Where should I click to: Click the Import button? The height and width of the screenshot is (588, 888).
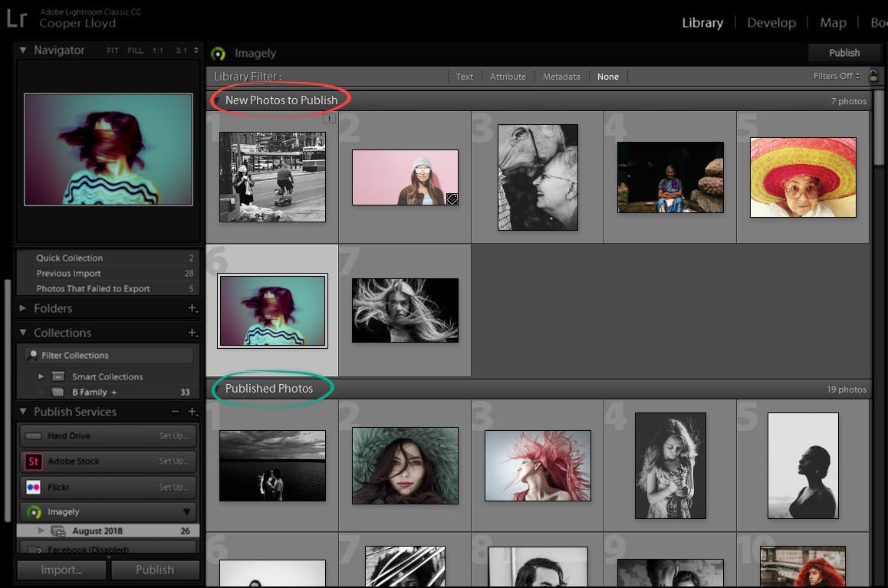(x=61, y=570)
